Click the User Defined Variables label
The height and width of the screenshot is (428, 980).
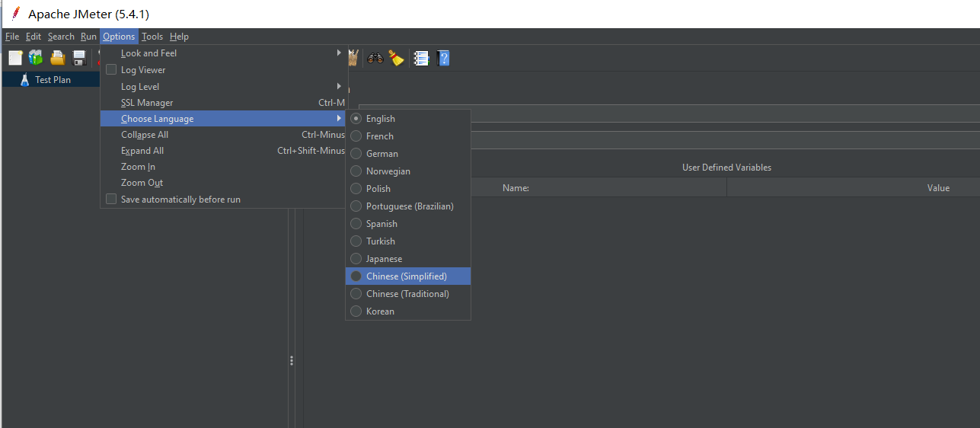tap(726, 167)
